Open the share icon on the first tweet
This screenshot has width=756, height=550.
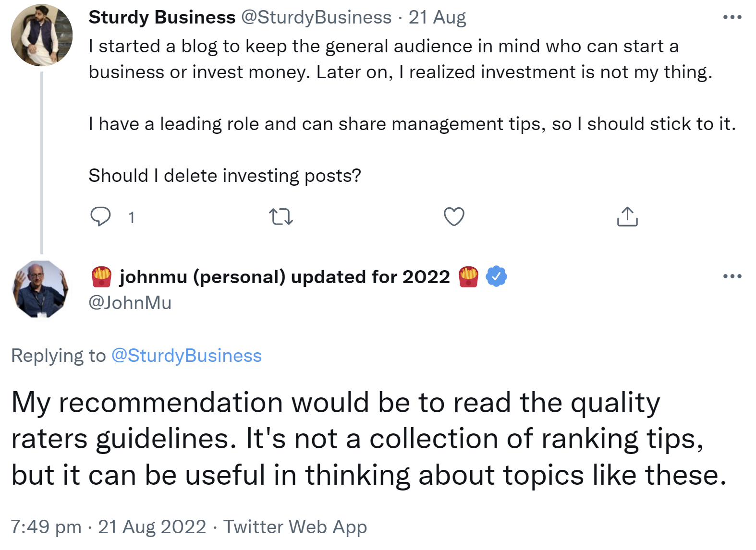(627, 217)
